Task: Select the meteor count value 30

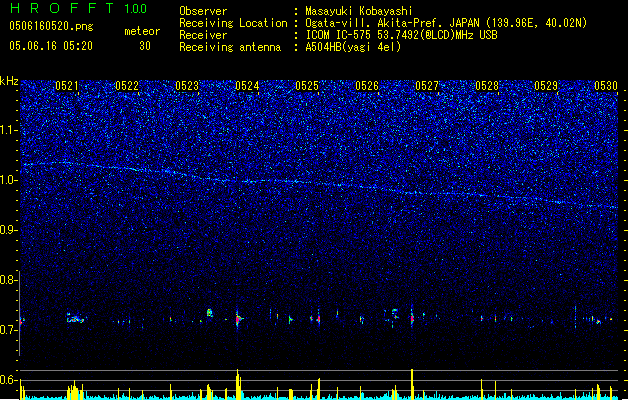Action: point(145,46)
